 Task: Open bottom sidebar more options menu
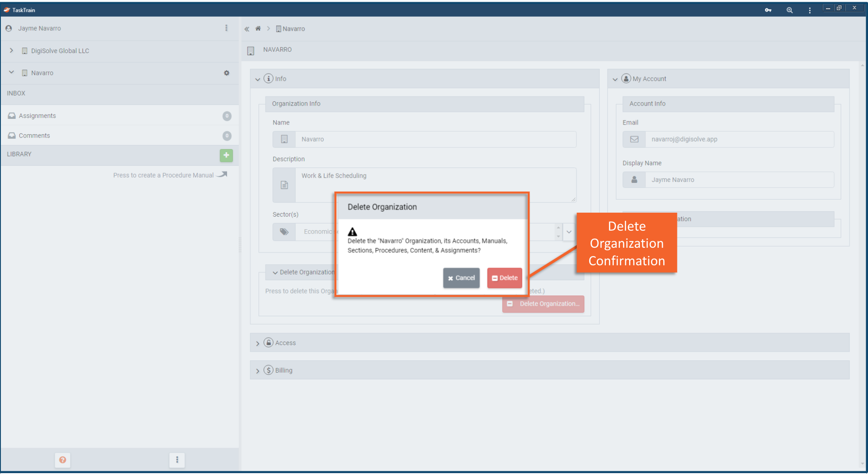coord(177,460)
